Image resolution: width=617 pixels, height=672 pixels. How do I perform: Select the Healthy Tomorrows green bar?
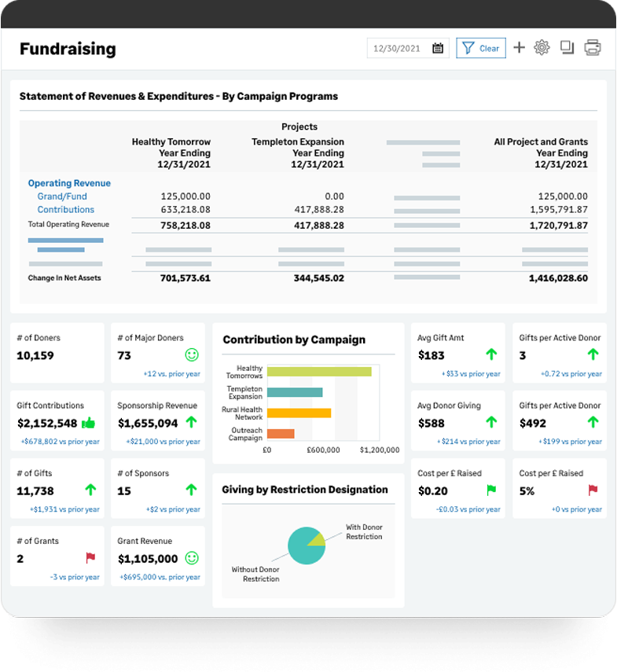point(319,372)
